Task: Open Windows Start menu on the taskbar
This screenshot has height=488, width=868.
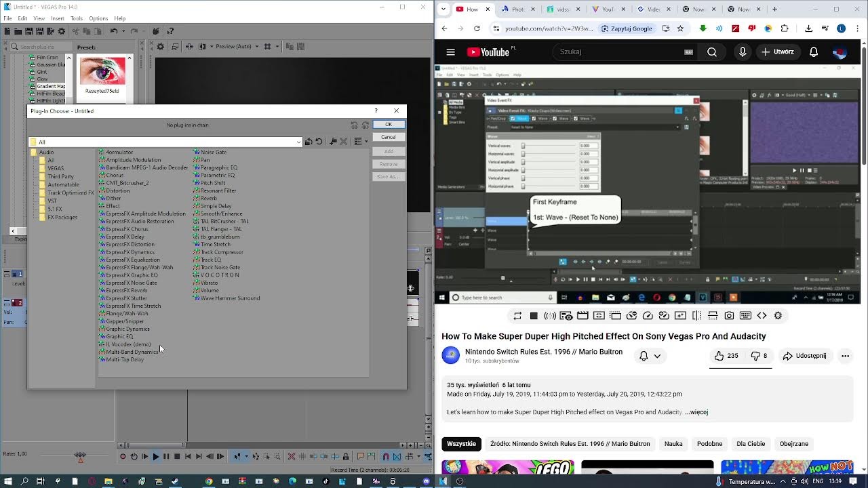Action: pyautogui.click(x=8, y=481)
